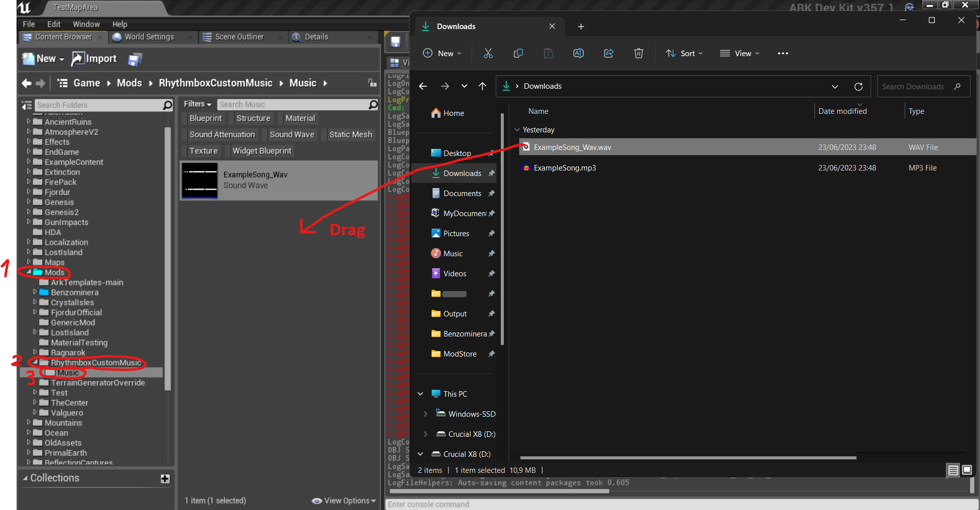Go back in Content Browser history
Screen dimensions: 980x510
point(27,83)
